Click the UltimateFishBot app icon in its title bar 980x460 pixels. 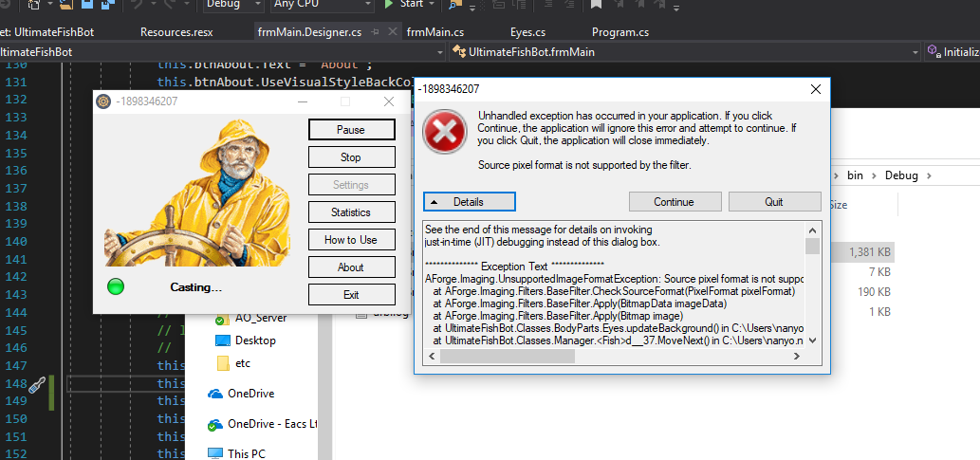(103, 101)
